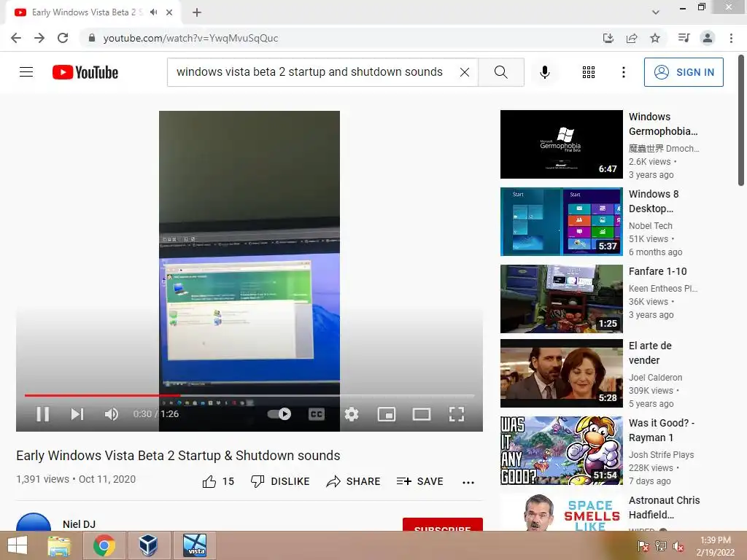This screenshot has height=560, width=747.
Task: Open YouTube settings three-dot menu
Action: pos(623,72)
